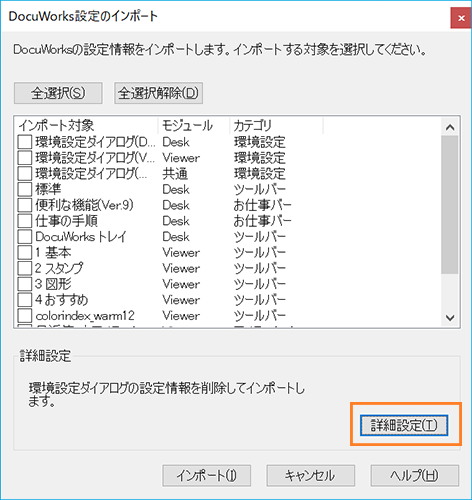Open 詳細設定(T) button
The image size is (472, 500).
(x=404, y=425)
